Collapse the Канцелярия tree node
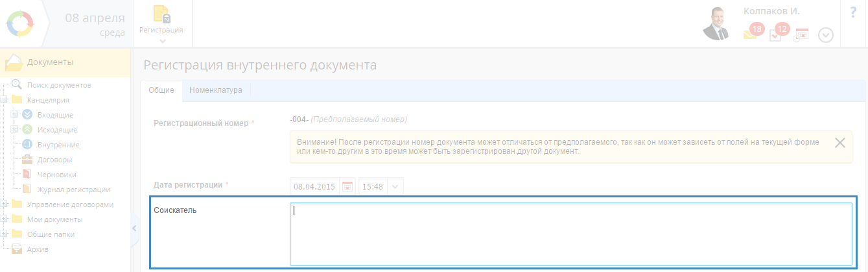Image resolution: width=868 pixels, height=272 pixels. pyautogui.click(x=4, y=99)
